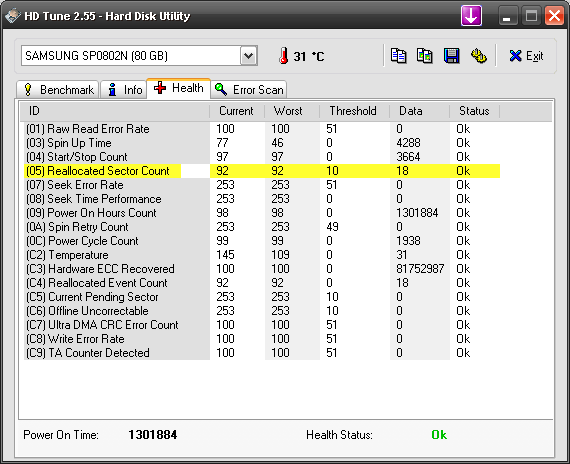Screen dimensions: 570x464
Task: Click the Data column header
Action: (x=420, y=111)
